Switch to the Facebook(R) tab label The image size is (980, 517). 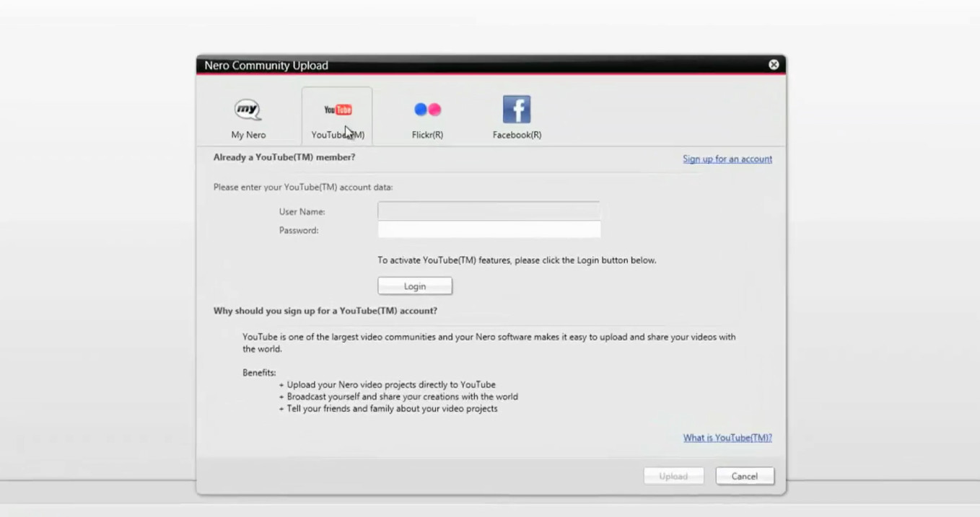(x=517, y=135)
